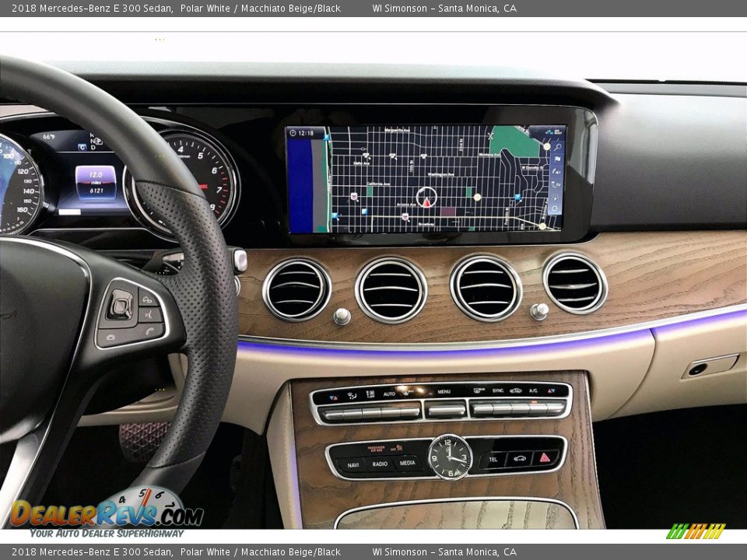Tap the California Ave label on map

point(378,184)
